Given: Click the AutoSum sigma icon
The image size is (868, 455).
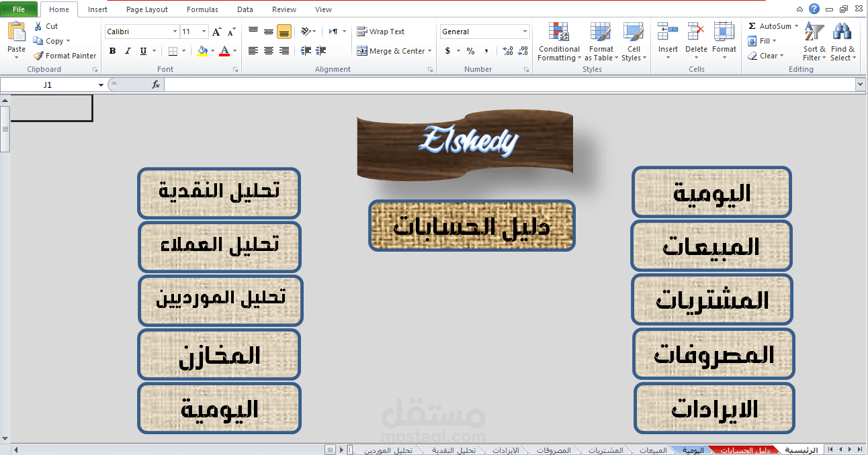Looking at the screenshot, I should point(752,26).
